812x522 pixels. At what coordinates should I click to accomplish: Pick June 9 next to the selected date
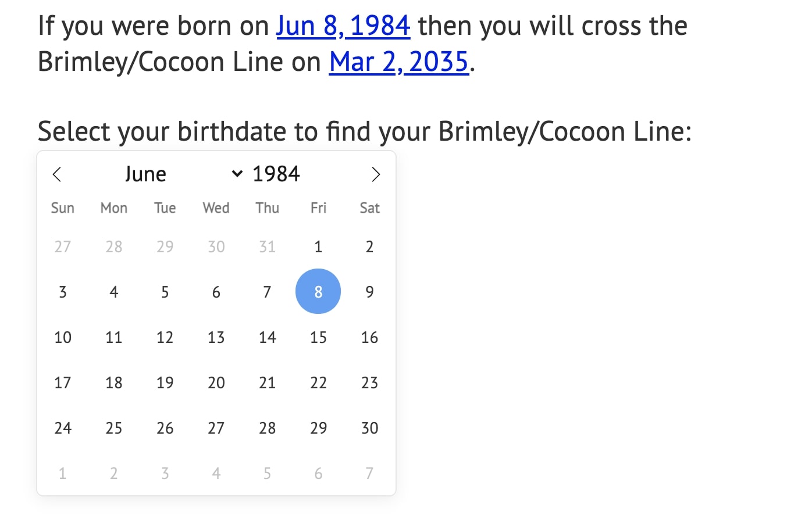click(369, 291)
